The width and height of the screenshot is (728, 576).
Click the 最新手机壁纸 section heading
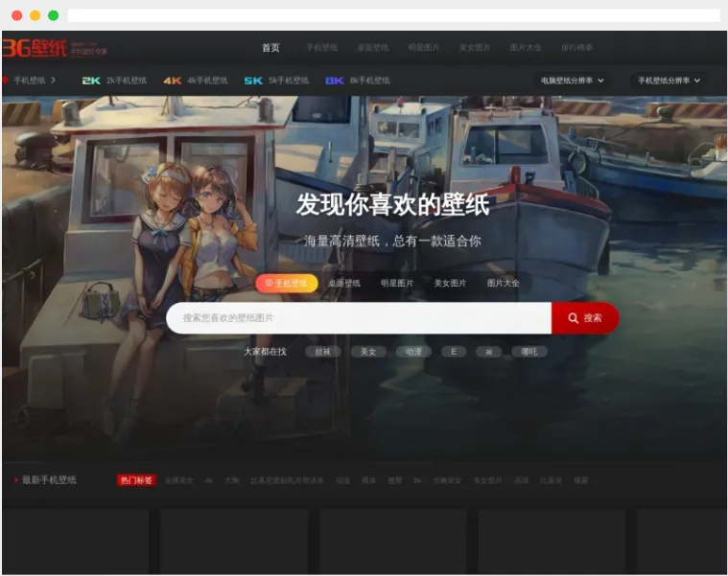(49, 480)
